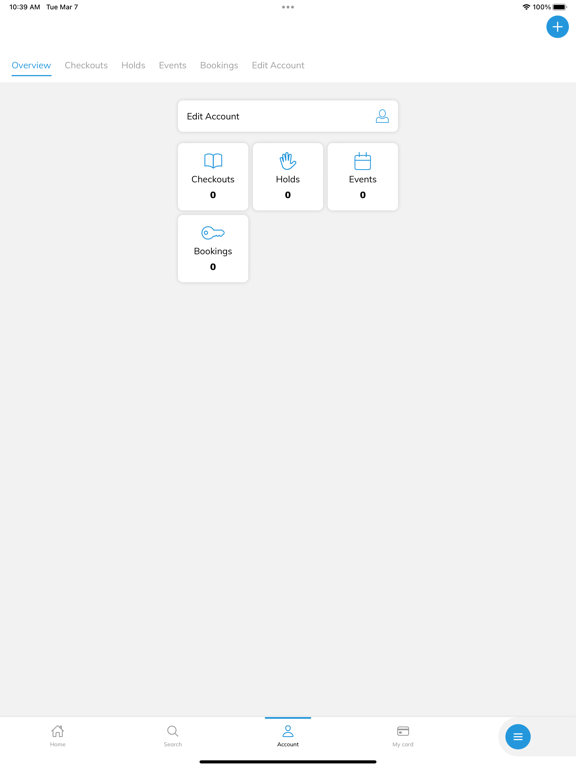Image resolution: width=576 pixels, height=768 pixels.
Task: Switch to the Bookings tab
Action: [x=219, y=65]
